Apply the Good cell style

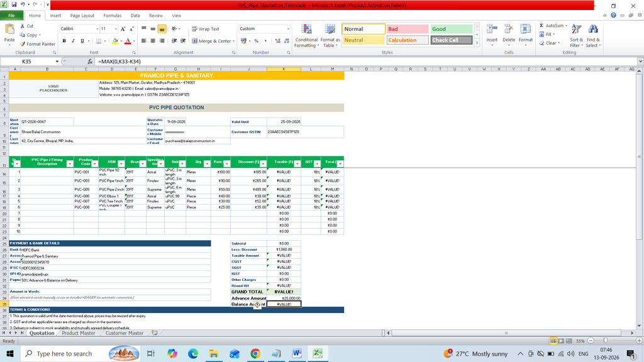pyautogui.click(x=452, y=29)
